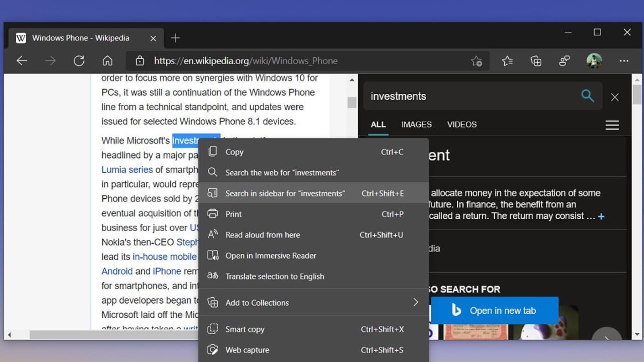
Task: Go to the browser home page
Action: (107, 61)
